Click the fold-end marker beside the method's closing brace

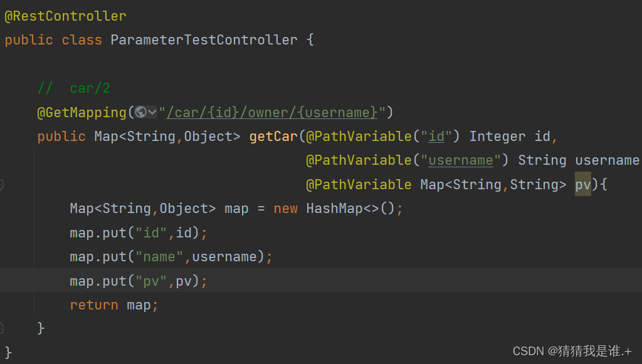tap(1, 327)
